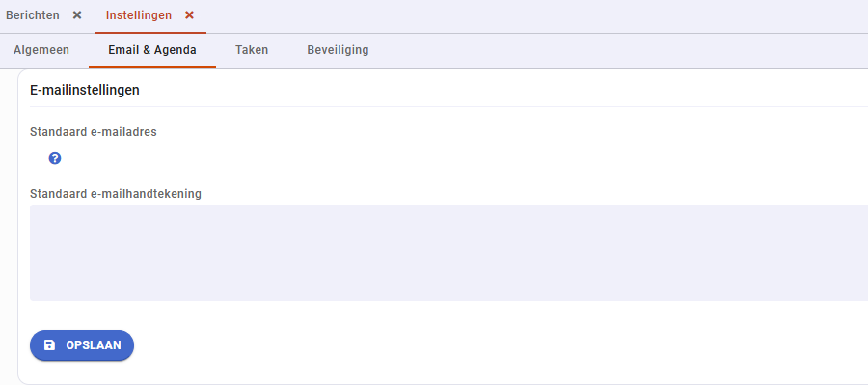Select the Email & Agenda sub-tab

coord(152,50)
